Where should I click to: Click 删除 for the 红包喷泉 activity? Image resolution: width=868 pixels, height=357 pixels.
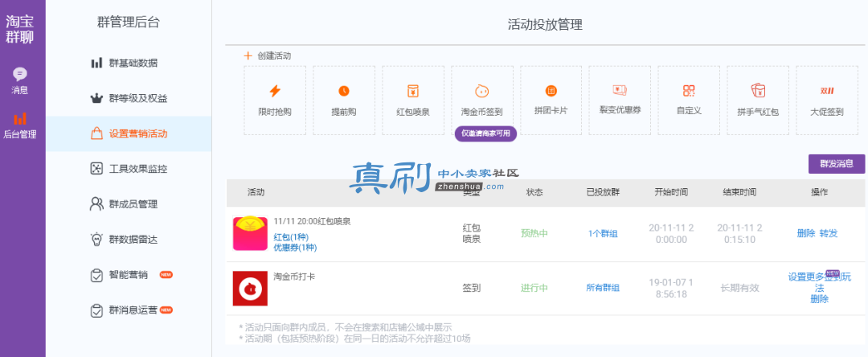(x=806, y=233)
